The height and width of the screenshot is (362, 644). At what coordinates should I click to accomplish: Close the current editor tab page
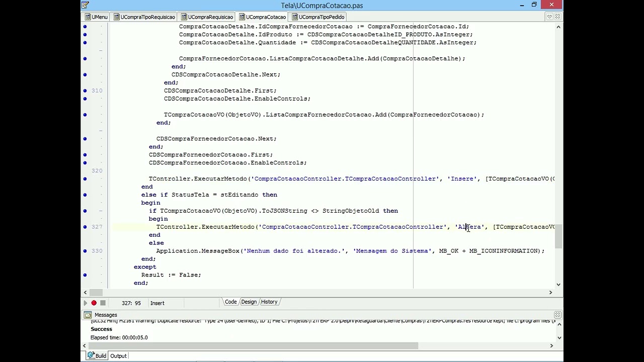557,17
